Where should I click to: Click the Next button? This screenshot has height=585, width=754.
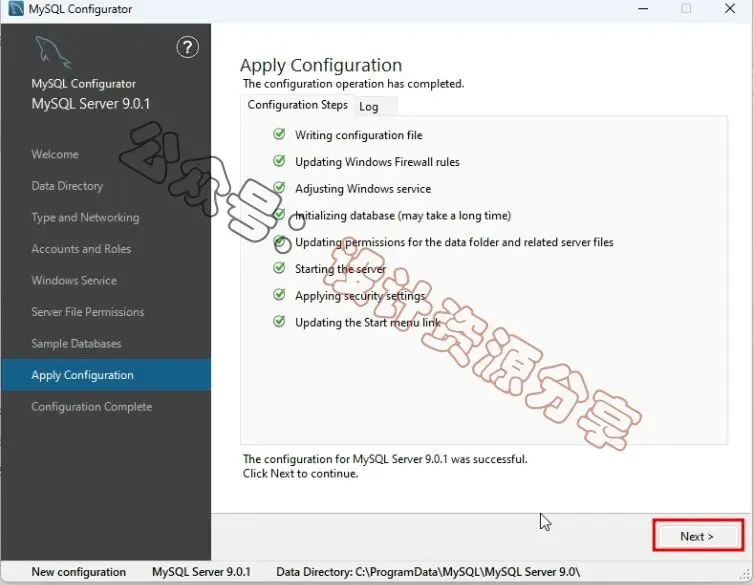697,536
